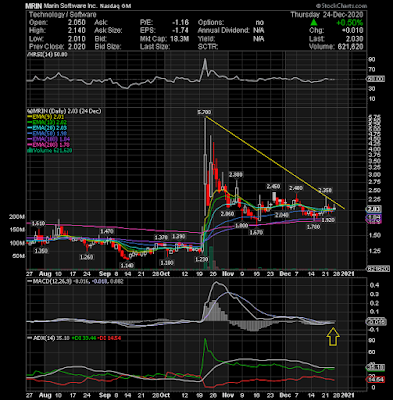
Task: Click the 2.450 price annotation
Action: point(273,186)
